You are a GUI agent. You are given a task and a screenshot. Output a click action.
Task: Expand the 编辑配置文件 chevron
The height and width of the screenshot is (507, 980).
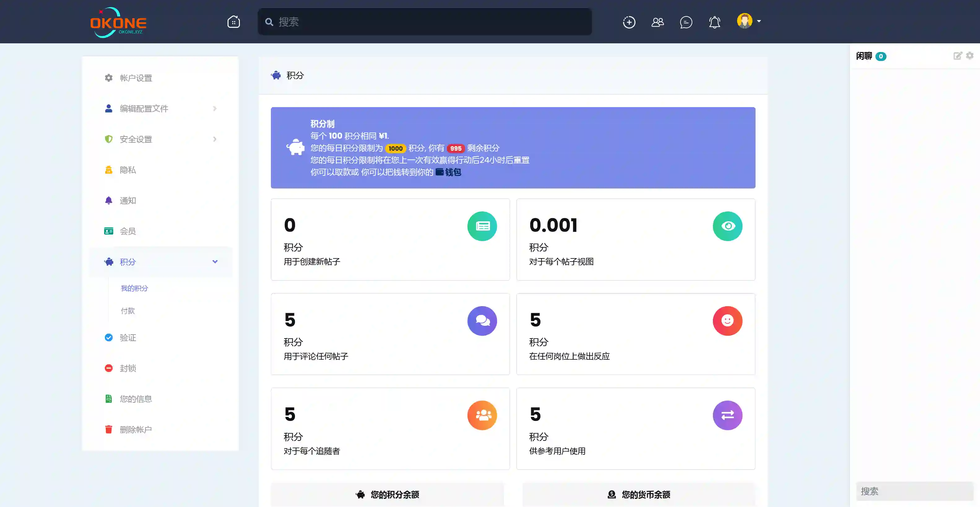(x=215, y=109)
